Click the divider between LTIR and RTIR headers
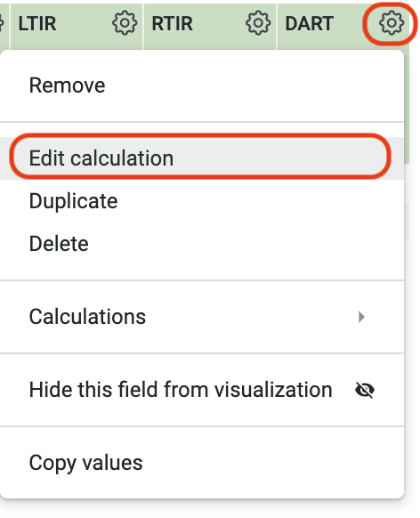Viewport: 420px width, 518px height. [x=143, y=27]
